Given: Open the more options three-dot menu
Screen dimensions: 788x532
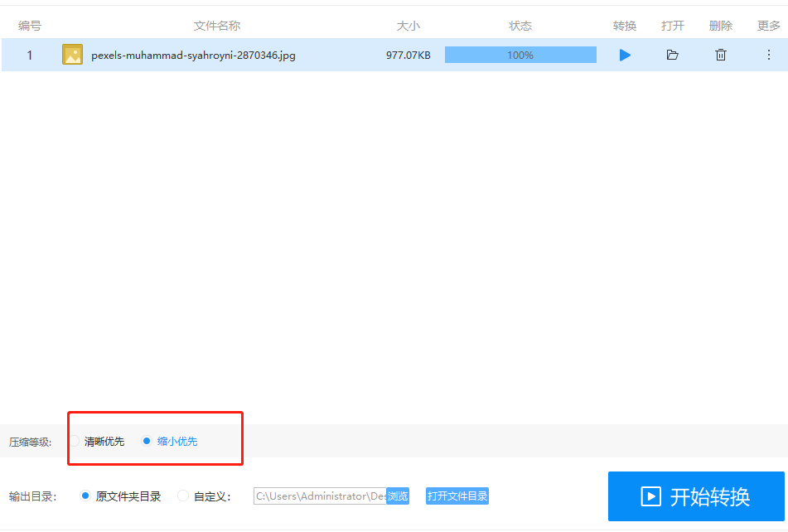Looking at the screenshot, I should tap(768, 55).
